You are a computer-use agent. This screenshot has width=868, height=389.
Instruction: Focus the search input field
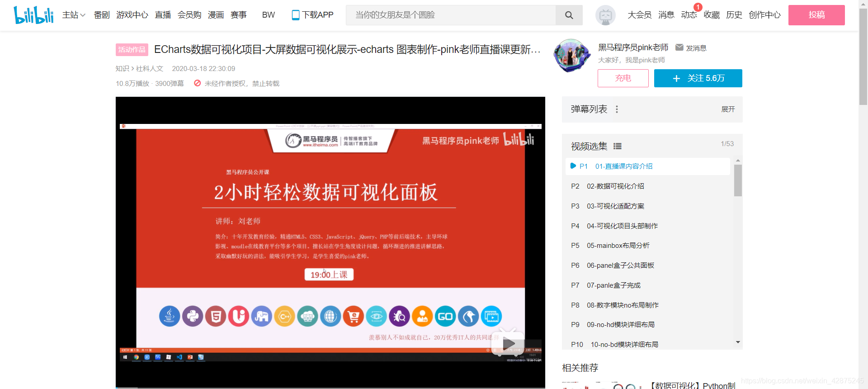coord(451,15)
